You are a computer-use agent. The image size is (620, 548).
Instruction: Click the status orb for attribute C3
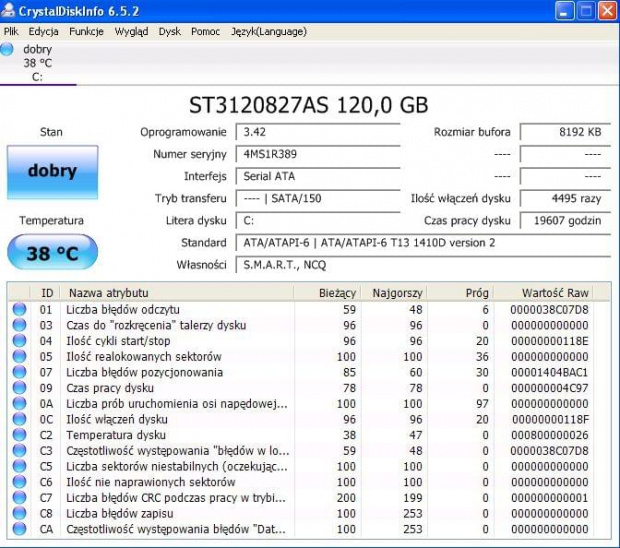19,451
